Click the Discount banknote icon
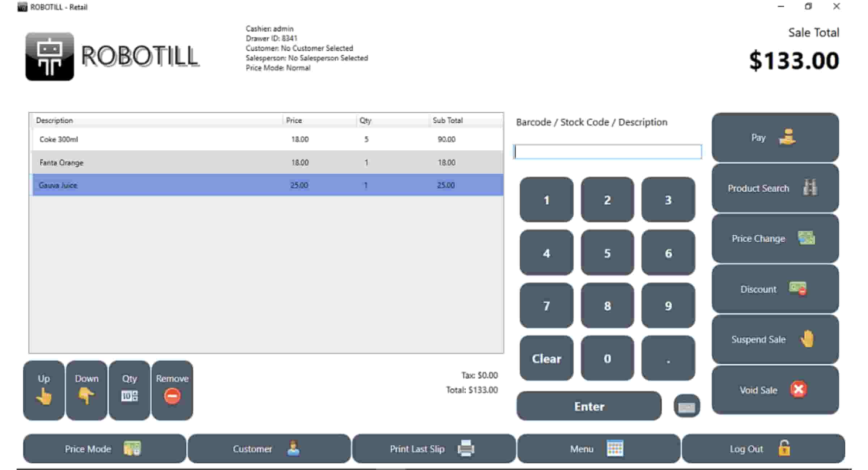This screenshot has height=470, width=868. point(798,289)
